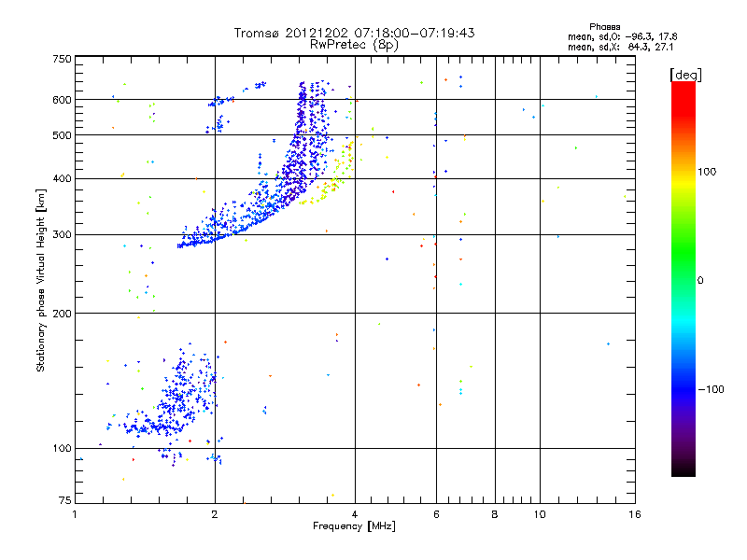Click the frequency axis tick '6'
Viewport: 747px width, 560px height.
point(436,514)
